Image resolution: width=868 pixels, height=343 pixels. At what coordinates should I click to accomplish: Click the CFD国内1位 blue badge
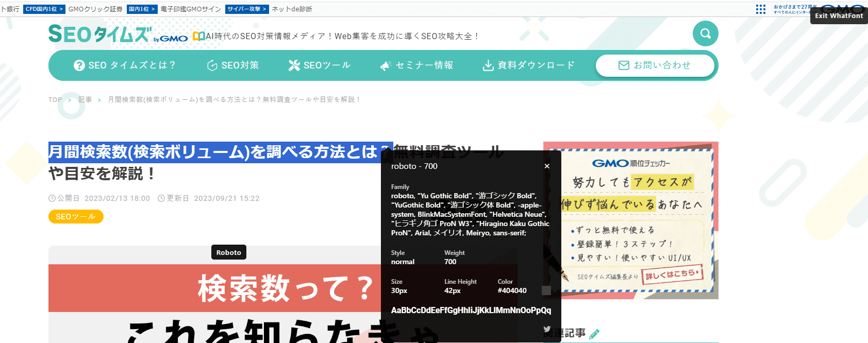pyautogui.click(x=44, y=9)
